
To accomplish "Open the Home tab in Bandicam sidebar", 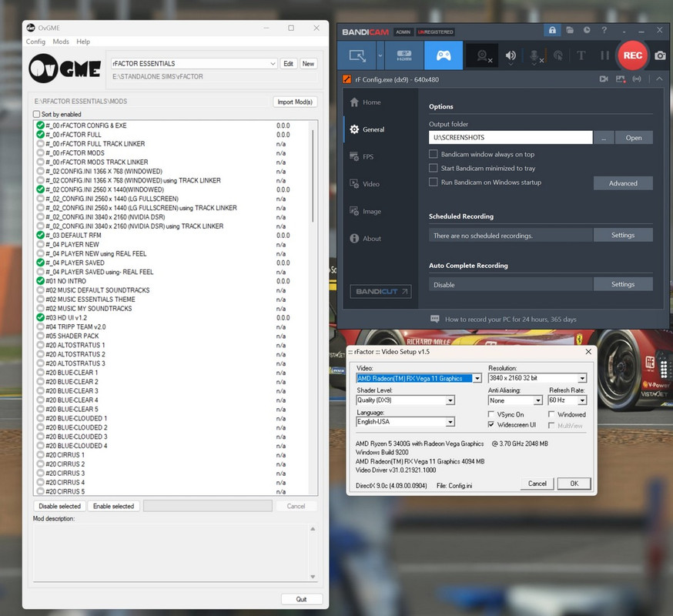I will (371, 102).
